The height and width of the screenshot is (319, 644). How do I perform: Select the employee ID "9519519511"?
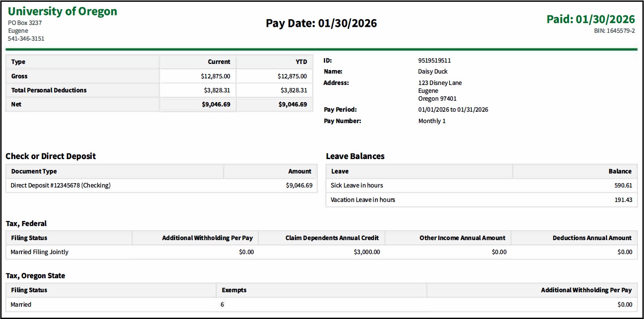pyautogui.click(x=435, y=60)
